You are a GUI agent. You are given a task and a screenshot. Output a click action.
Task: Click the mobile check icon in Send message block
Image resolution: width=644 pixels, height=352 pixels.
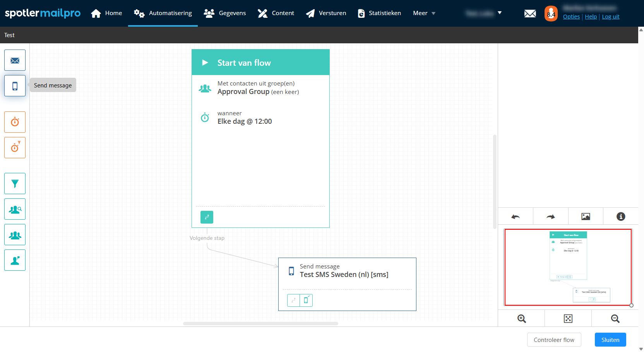[306, 300]
